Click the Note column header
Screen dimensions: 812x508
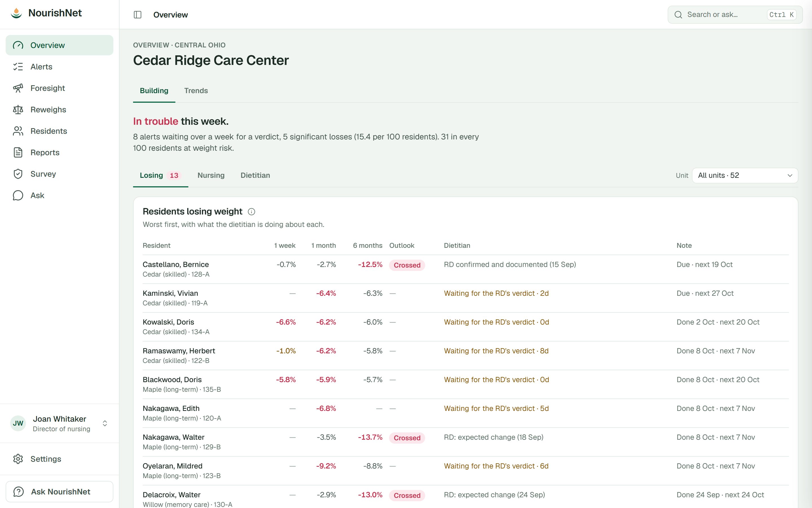tap(684, 246)
